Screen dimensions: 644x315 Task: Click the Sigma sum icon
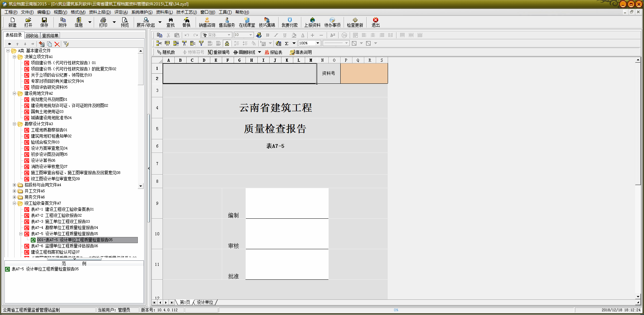point(287,43)
